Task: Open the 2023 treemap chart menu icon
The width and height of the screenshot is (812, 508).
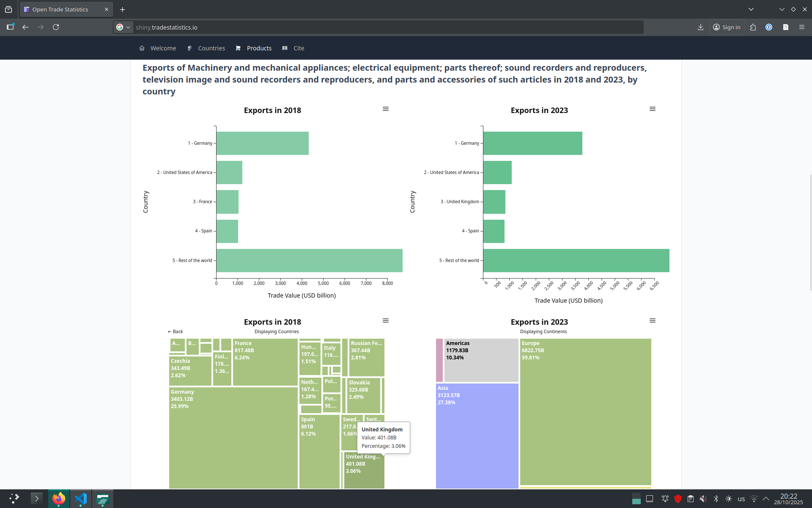Action: point(652,321)
